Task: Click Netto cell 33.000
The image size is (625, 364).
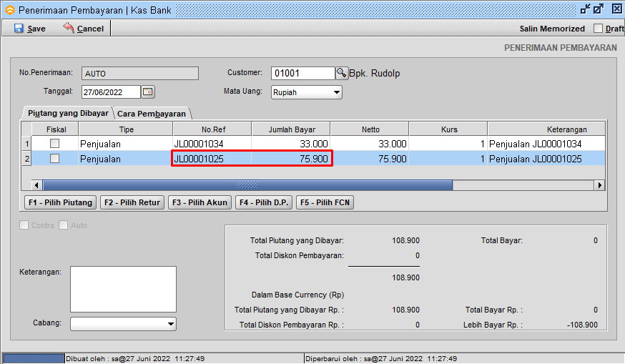Action: tap(370, 144)
